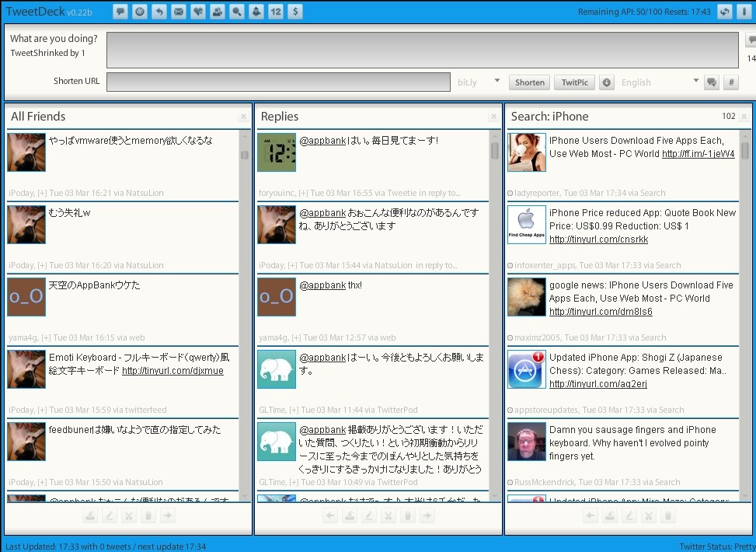
Task: Click the scrollbar thumb of Search: iPhone column
Action: pyautogui.click(x=745, y=151)
